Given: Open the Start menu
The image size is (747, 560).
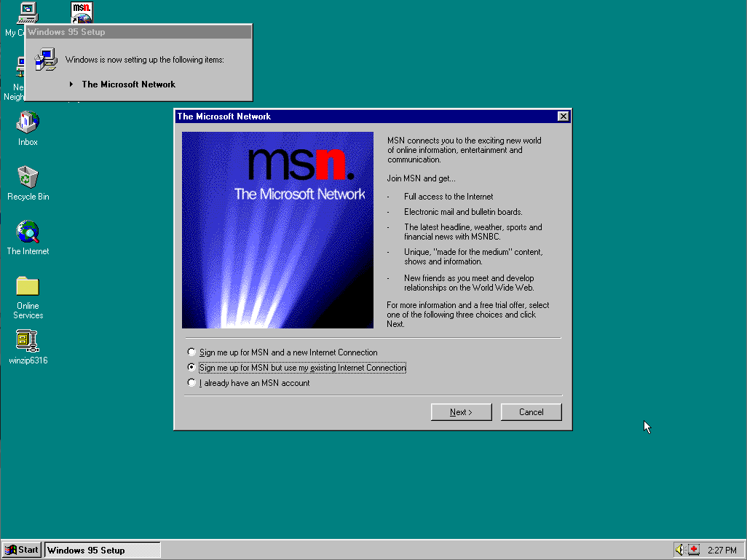Looking at the screenshot, I should tap(20, 550).
